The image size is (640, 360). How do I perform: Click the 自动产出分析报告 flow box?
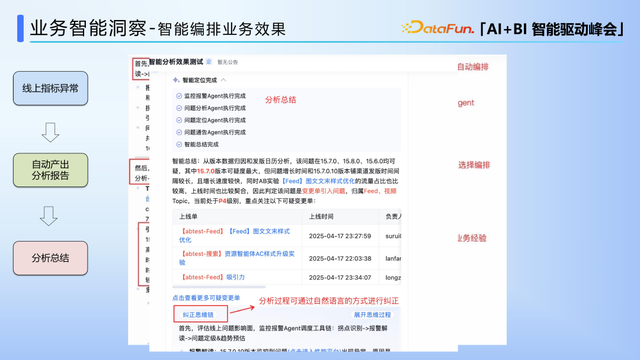click(50, 170)
